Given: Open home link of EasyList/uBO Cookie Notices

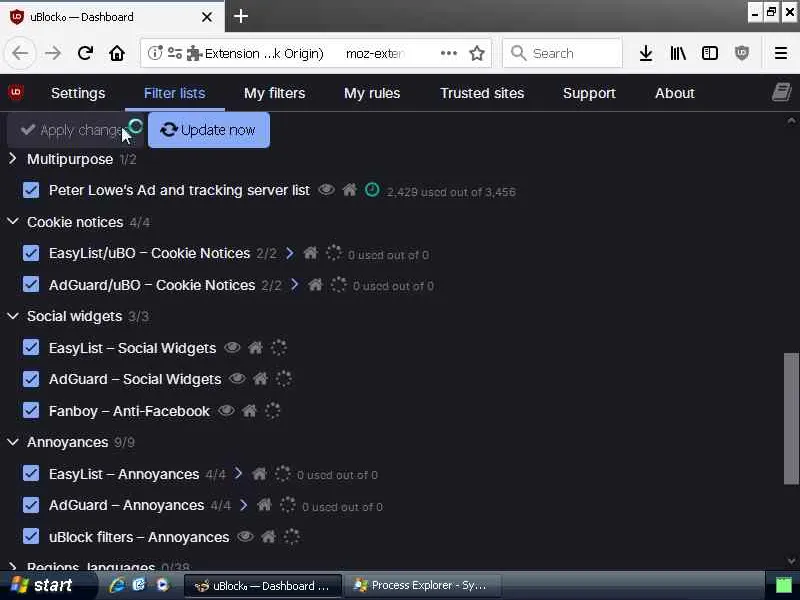Looking at the screenshot, I should [311, 253].
